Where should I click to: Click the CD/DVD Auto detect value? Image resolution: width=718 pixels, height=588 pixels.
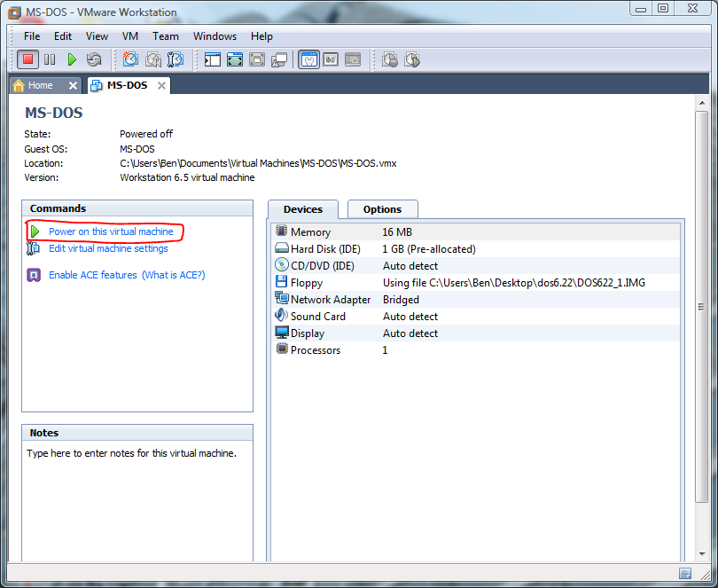(410, 266)
